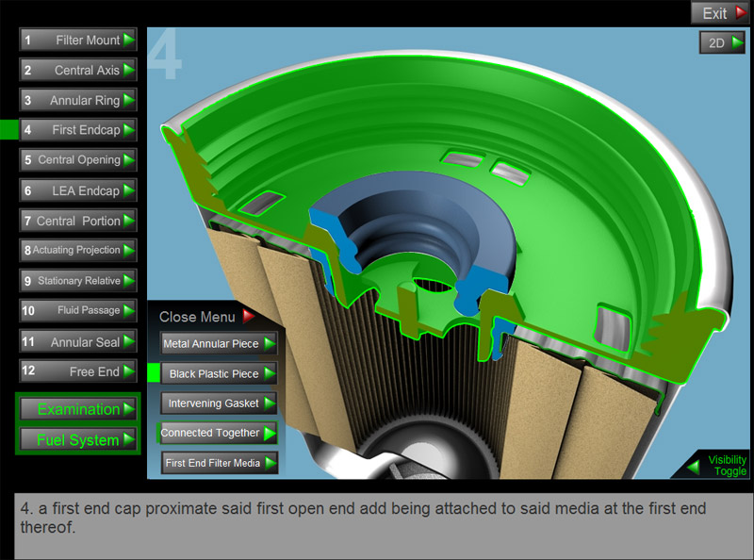754x560 pixels.
Task: Click green arrow on Annular Ring
Action: [x=128, y=100]
